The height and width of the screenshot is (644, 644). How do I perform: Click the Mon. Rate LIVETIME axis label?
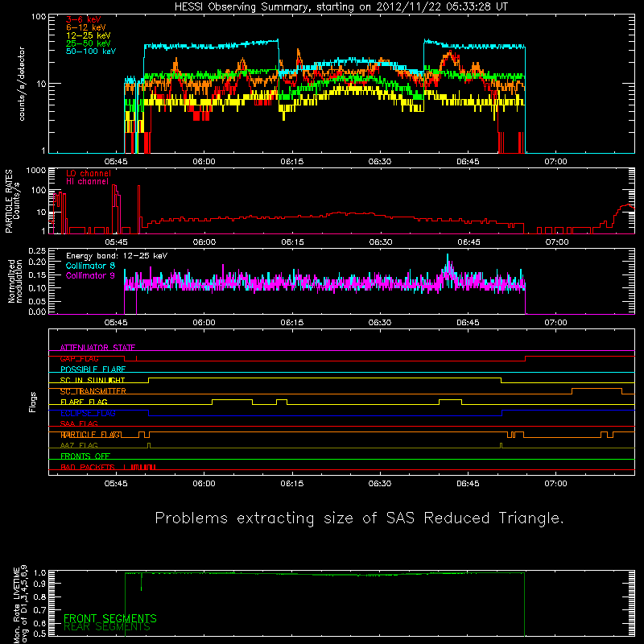20,605
